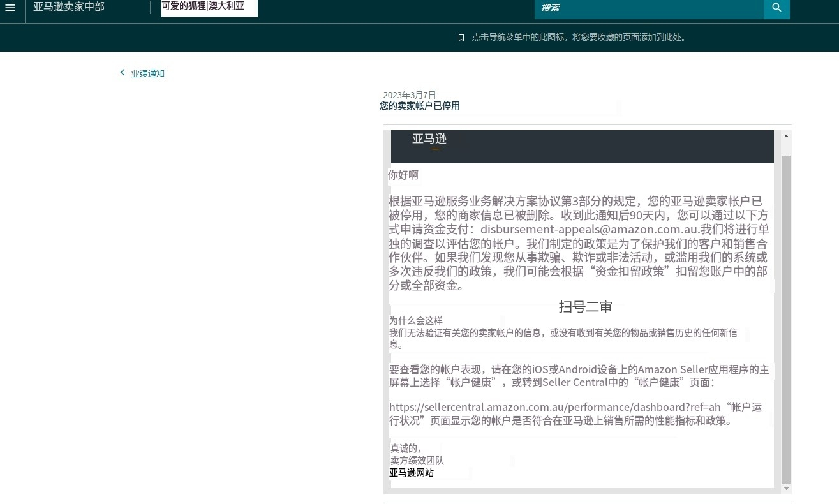Click the 为什么会这样 heading
The width and height of the screenshot is (839, 504).
(416, 320)
